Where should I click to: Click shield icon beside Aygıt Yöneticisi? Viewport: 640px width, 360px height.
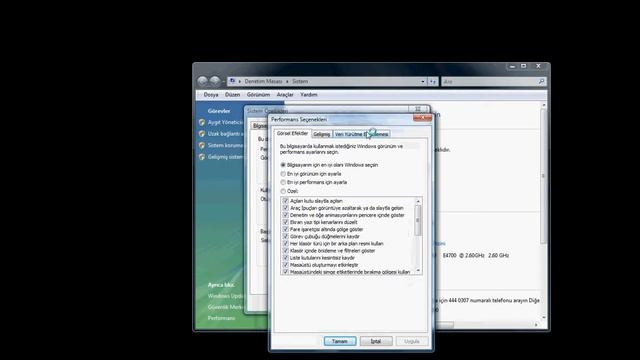[202, 122]
